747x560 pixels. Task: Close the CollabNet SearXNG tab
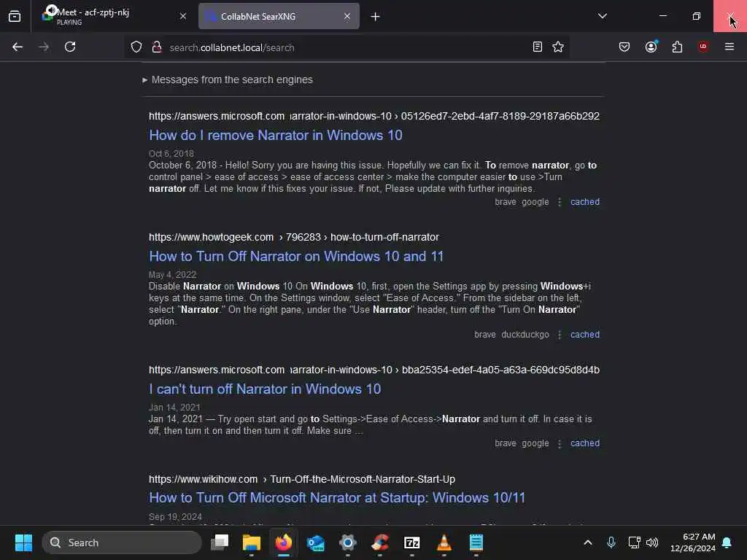point(347,16)
